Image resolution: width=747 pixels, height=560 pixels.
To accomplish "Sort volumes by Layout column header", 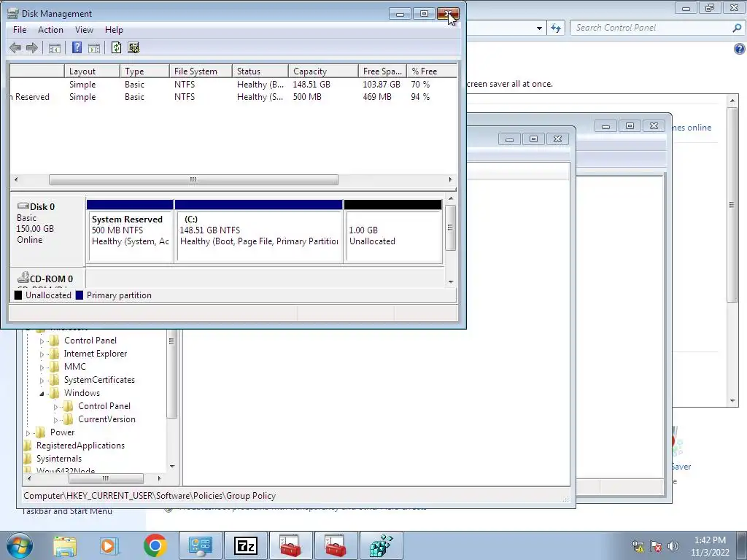I will (x=92, y=71).
